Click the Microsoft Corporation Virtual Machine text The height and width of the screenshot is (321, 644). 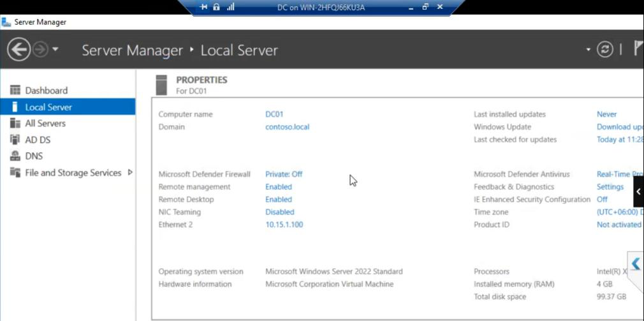click(330, 285)
